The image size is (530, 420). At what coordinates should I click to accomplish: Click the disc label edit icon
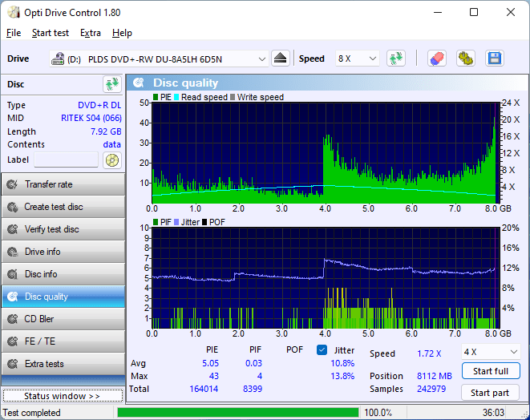111,160
